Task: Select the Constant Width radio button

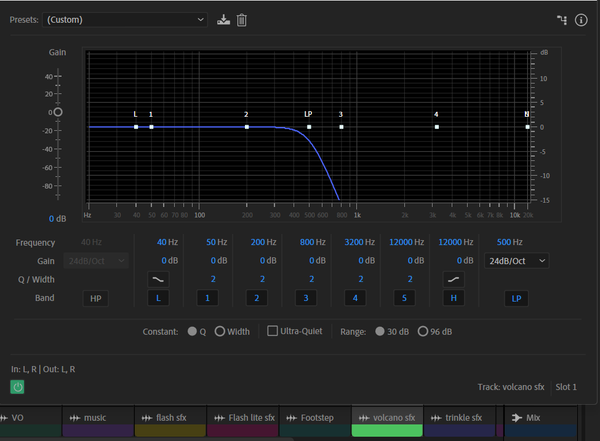Action: pos(220,331)
